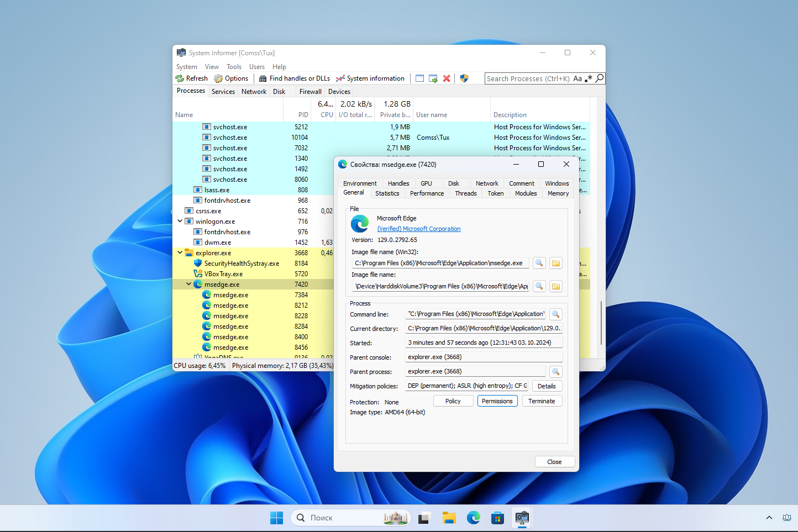Image resolution: width=798 pixels, height=532 pixels.
Task: Collapse the winlogon.exe tree node
Action: tap(180, 221)
